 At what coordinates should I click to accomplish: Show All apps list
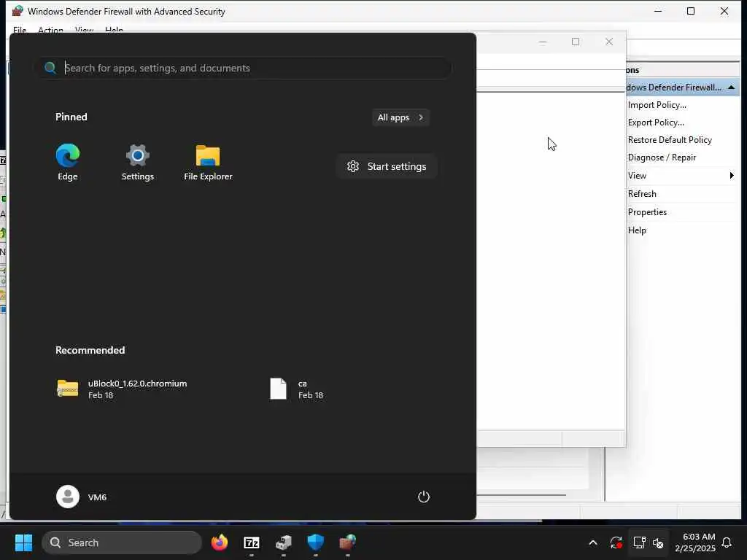[400, 117]
